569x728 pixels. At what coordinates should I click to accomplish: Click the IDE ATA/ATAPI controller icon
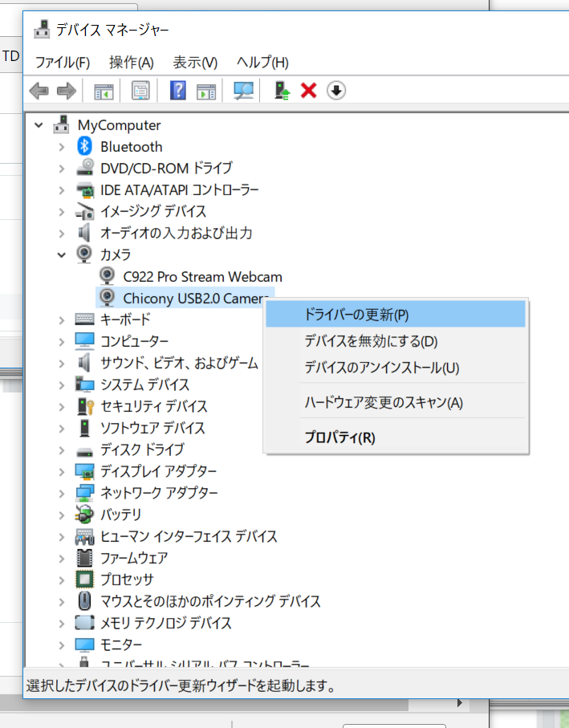point(85,190)
